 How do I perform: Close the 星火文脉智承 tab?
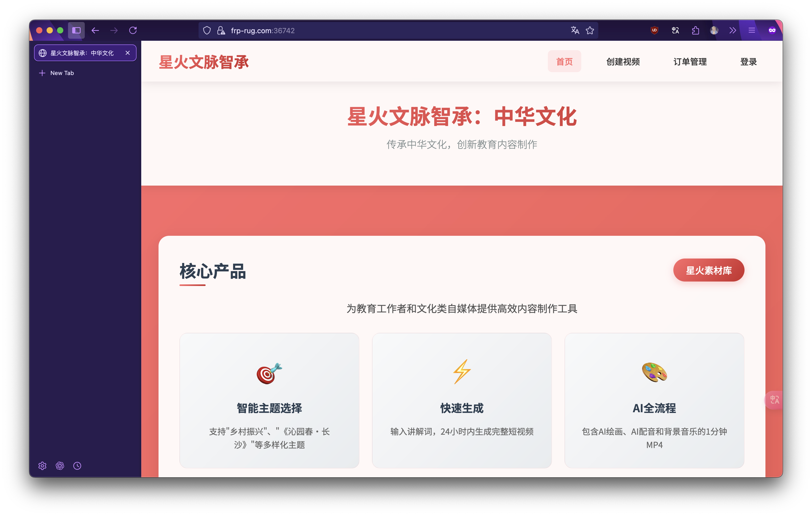click(127, 53)
